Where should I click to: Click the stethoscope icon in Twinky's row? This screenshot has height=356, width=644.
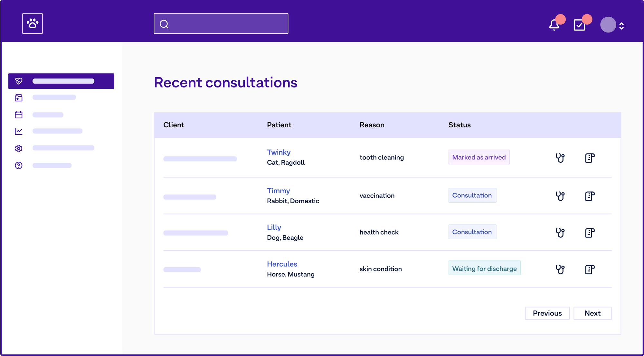(560, 158)
